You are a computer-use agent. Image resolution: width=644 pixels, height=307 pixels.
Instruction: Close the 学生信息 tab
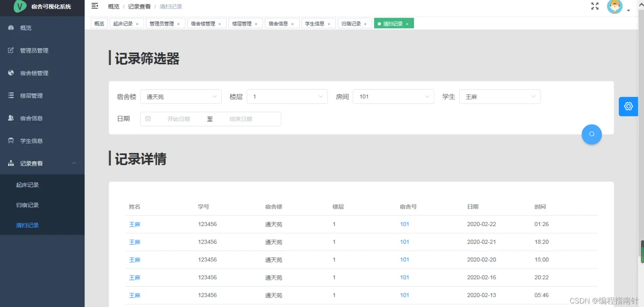329,24
